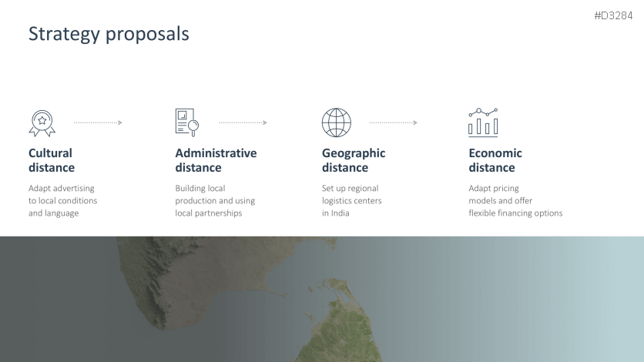Click the 'Geographic distance' heading

[354, 160]
